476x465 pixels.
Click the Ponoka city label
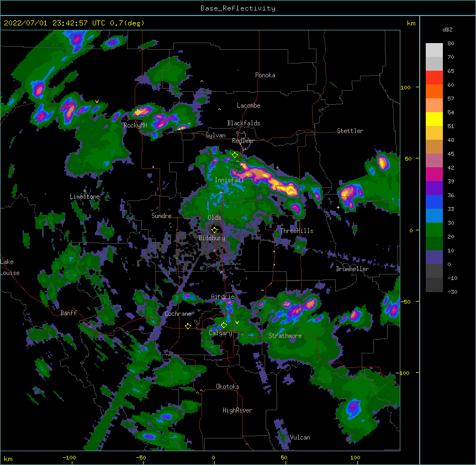click(265, 75)
